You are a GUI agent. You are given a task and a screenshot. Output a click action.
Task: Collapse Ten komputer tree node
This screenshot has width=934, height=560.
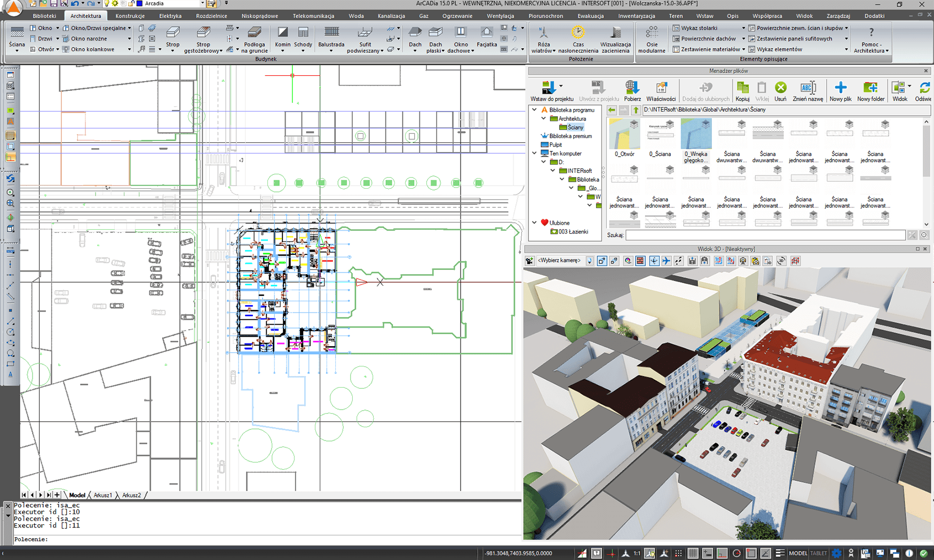(x=534, y=154)
